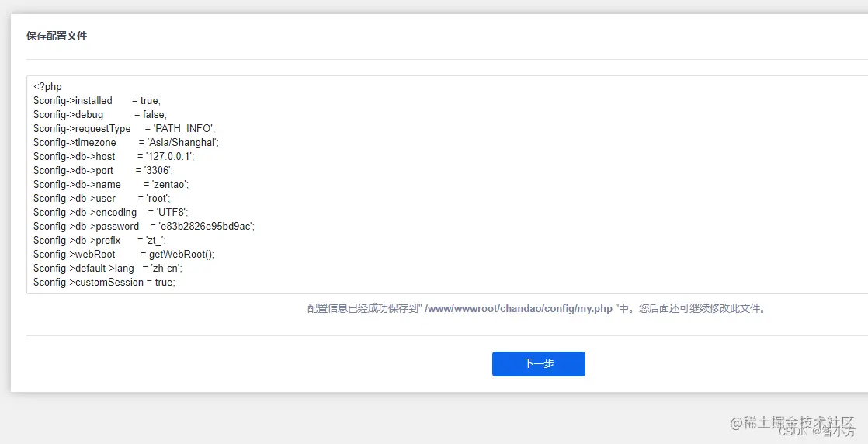Select the webRoot = getWebRoot() line
Image resolution: width=868 pixels, height=444 pixels.
pos(123,254)
